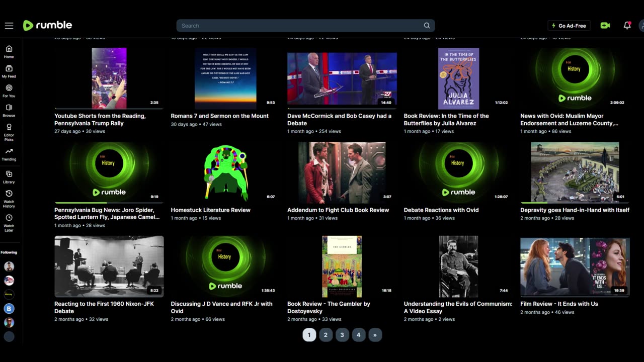Open the History followed channel avatar
Screen dimensions: 644x362
(x=9, y=295)
